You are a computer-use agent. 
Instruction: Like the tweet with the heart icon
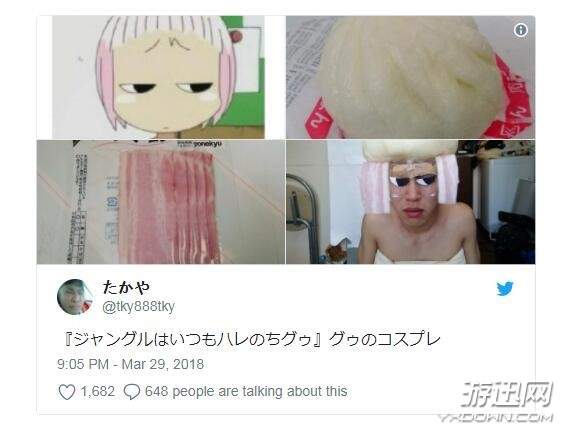click(x=67, y=392)
